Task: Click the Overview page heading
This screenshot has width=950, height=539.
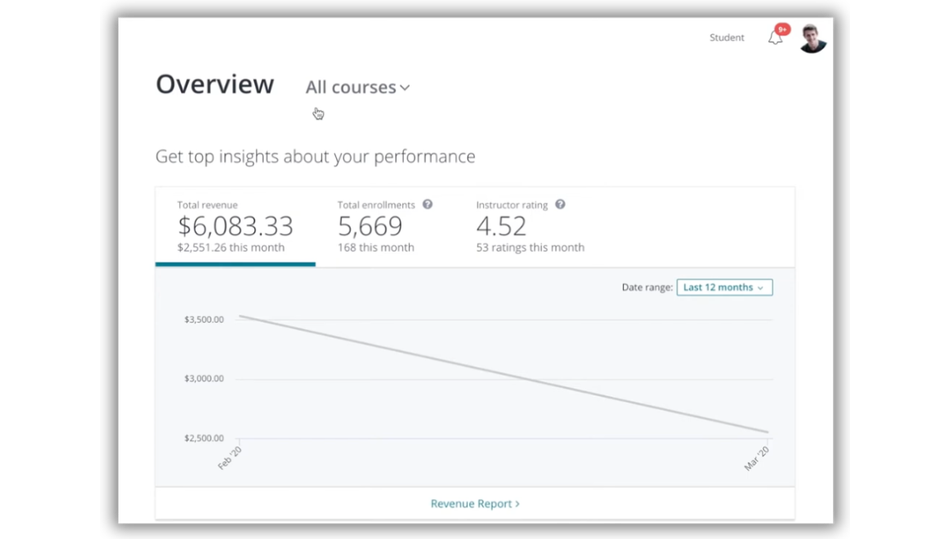Action: (215, 85)
